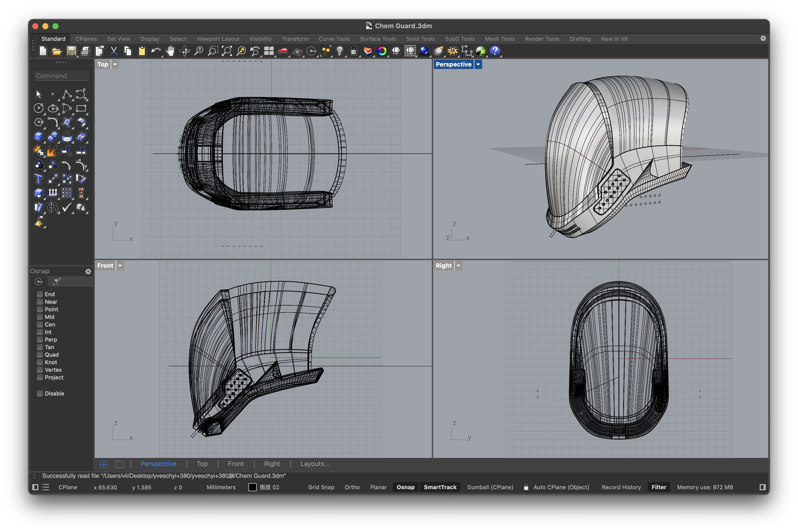Click the Zoom Extents icon

227,51
